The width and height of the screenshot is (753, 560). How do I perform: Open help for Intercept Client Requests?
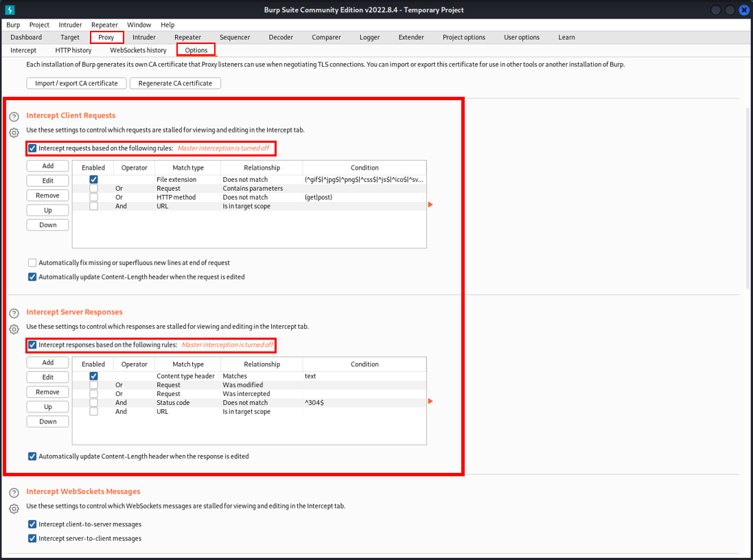point(14,116)
